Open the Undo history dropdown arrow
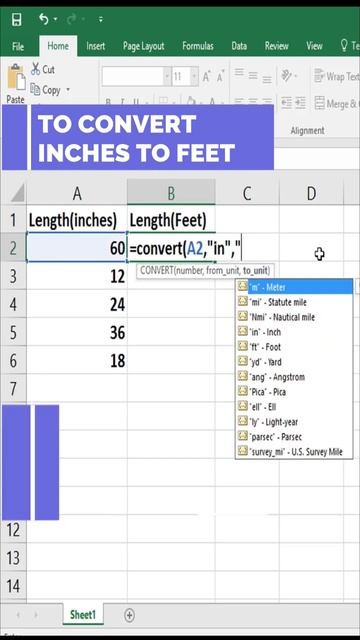The width and height of the screenshot is (360, 640). 55,19
